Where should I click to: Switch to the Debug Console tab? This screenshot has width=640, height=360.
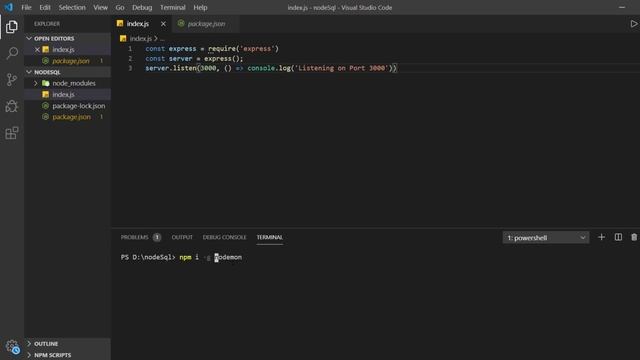pos(224,237)
